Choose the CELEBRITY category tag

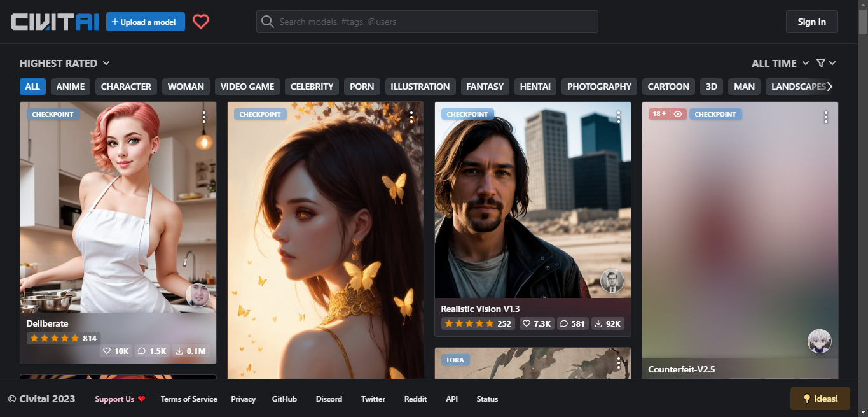312,87
